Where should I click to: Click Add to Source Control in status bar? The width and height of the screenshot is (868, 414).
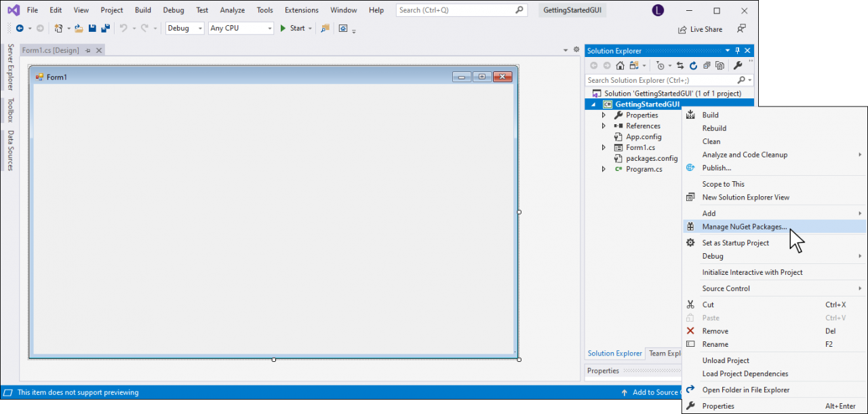click(x=651, y=392)
